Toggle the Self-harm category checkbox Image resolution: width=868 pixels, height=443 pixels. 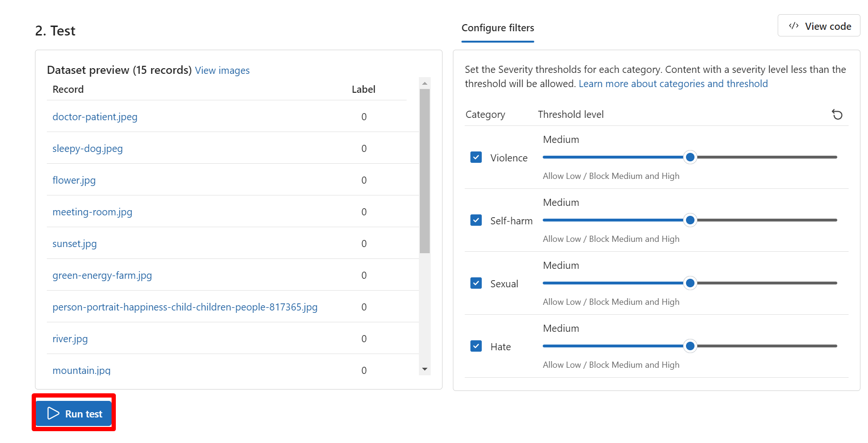pos(476,220)
